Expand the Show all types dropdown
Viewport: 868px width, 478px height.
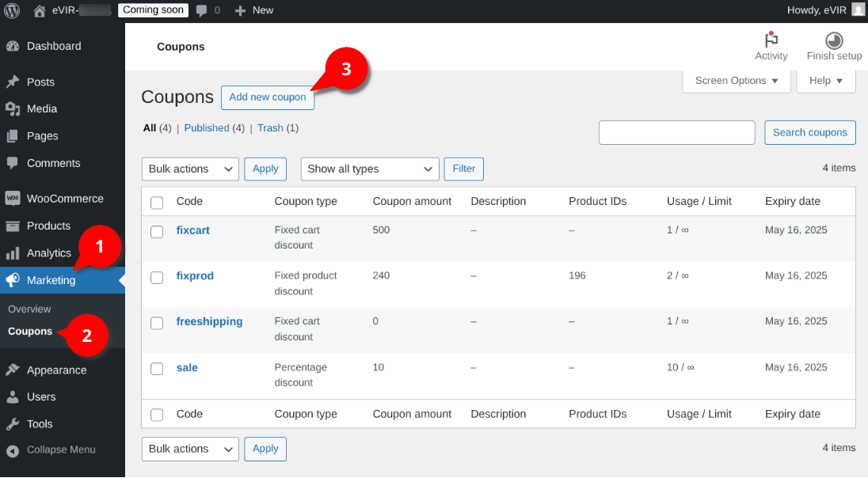pyautogui.click(x=370, y=169)
